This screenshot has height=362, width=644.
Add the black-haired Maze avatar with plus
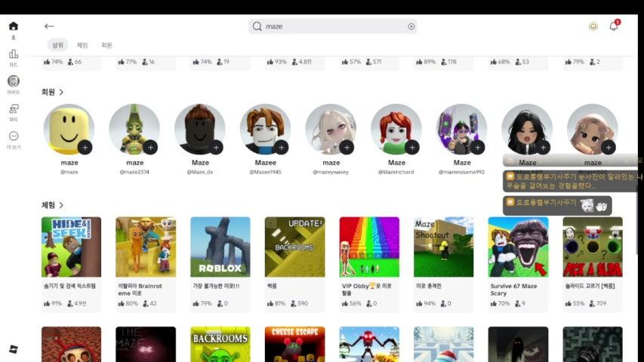pos(543,147)
